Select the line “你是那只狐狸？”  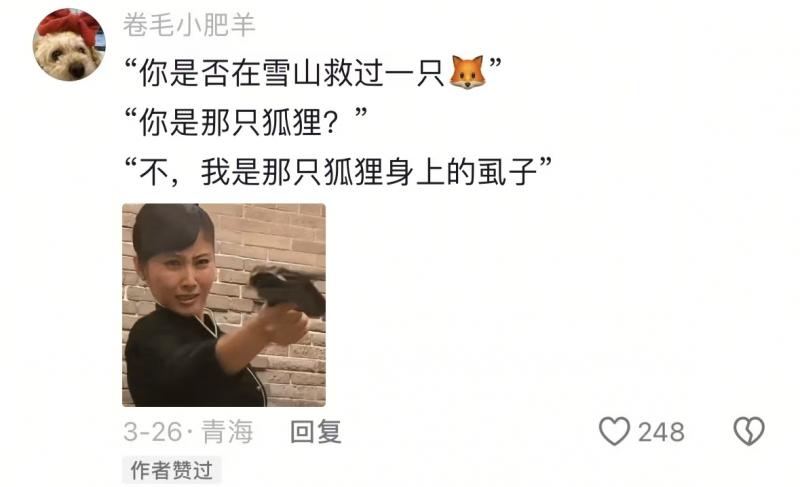tap(246, 122)
